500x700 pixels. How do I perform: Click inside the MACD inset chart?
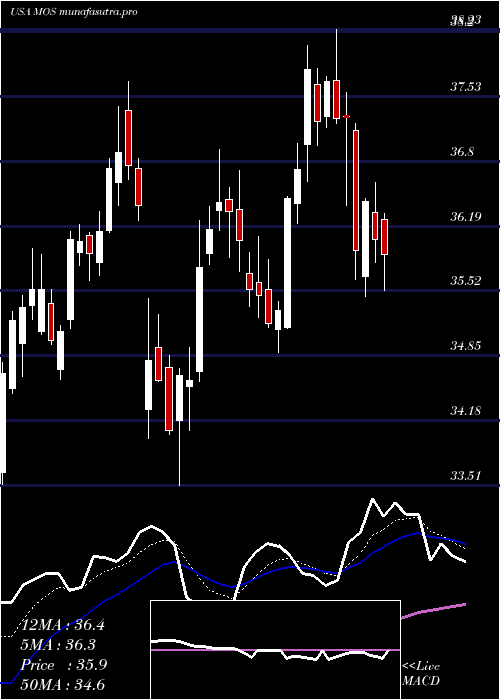pos(275,650)
